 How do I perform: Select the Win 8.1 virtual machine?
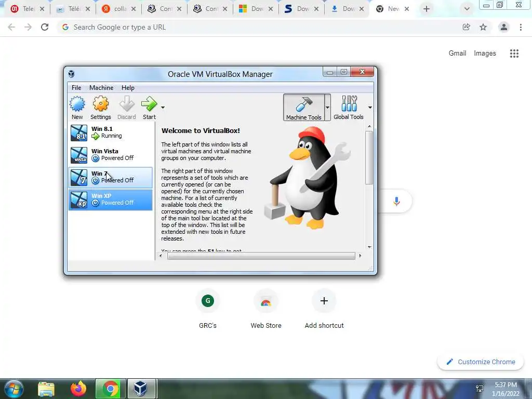point(111,132)
